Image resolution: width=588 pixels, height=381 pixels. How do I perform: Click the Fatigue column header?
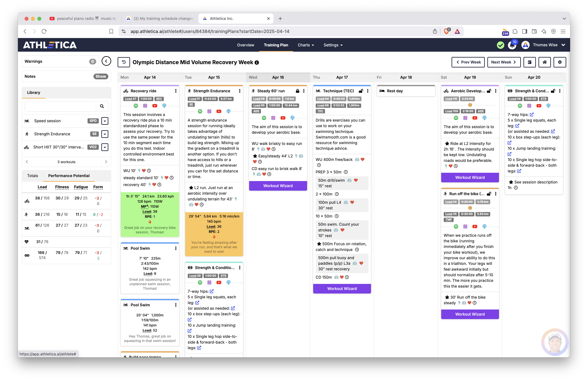coord(81,187)
